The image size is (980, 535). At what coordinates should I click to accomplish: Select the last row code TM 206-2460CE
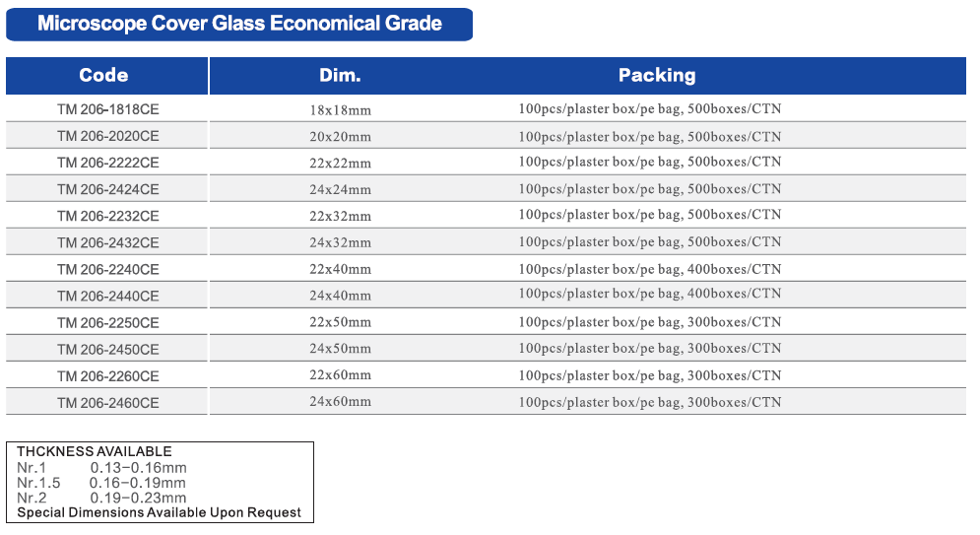coord(108,403)
